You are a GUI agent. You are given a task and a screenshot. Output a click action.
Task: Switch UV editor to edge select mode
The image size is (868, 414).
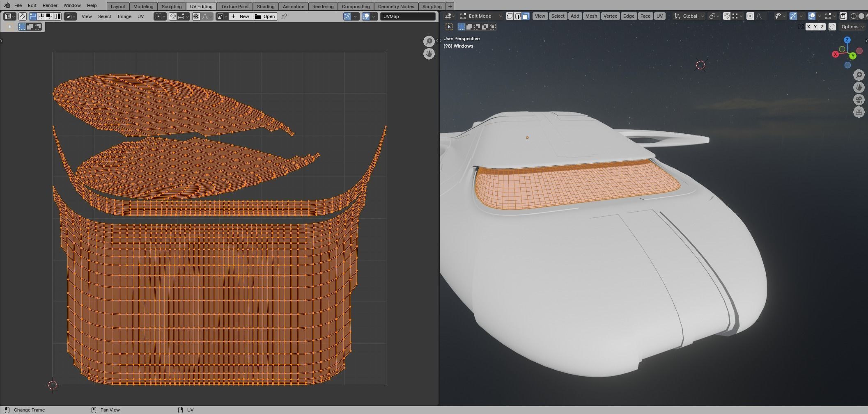(41, 16)
